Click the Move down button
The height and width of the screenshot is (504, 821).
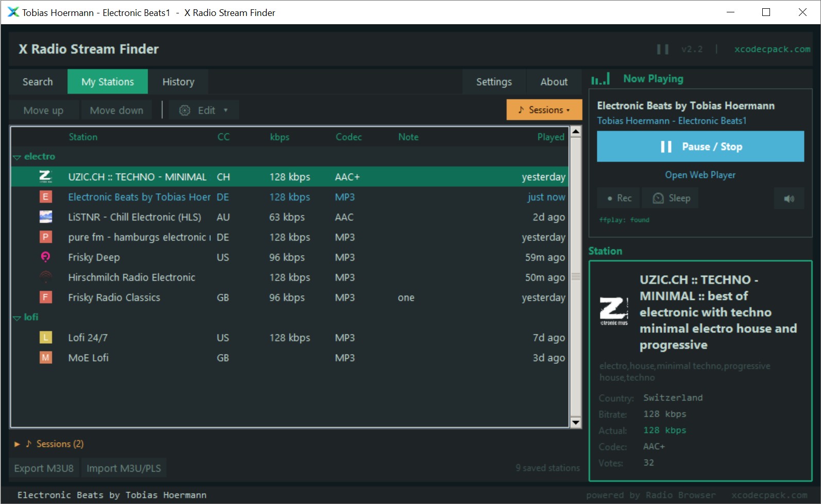coord(116,110)
